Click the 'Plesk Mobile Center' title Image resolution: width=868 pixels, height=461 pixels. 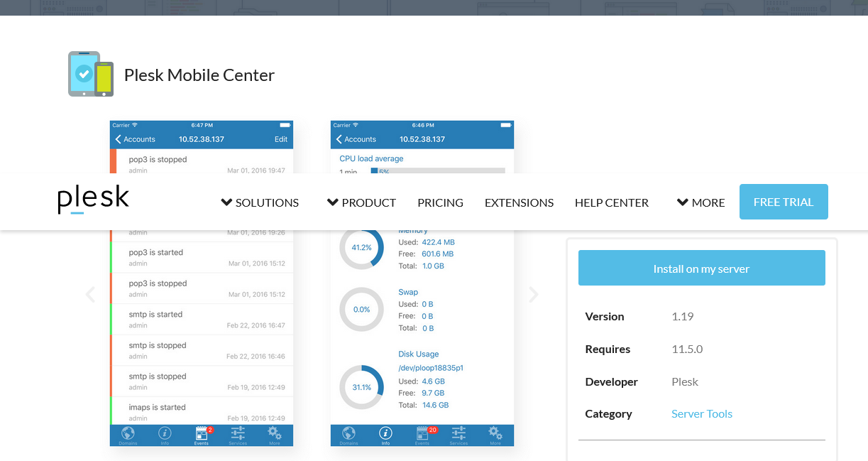pyautogui.click(x=199, y=75)
